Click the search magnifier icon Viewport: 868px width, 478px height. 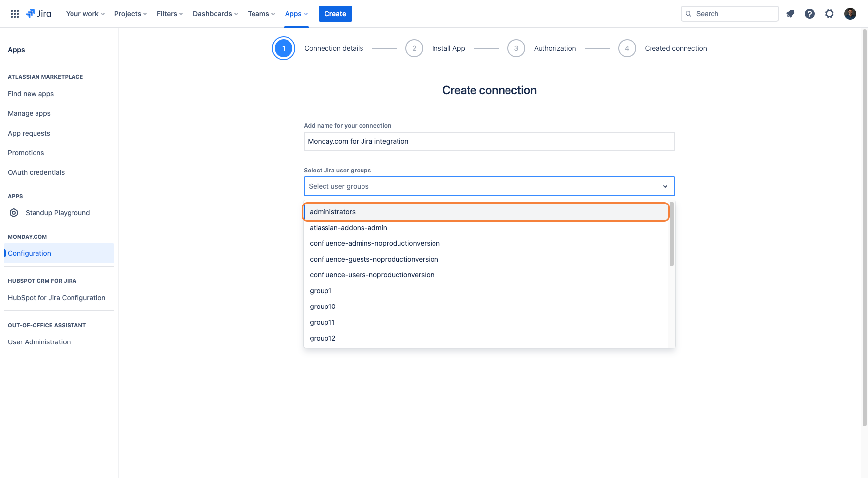688,14
